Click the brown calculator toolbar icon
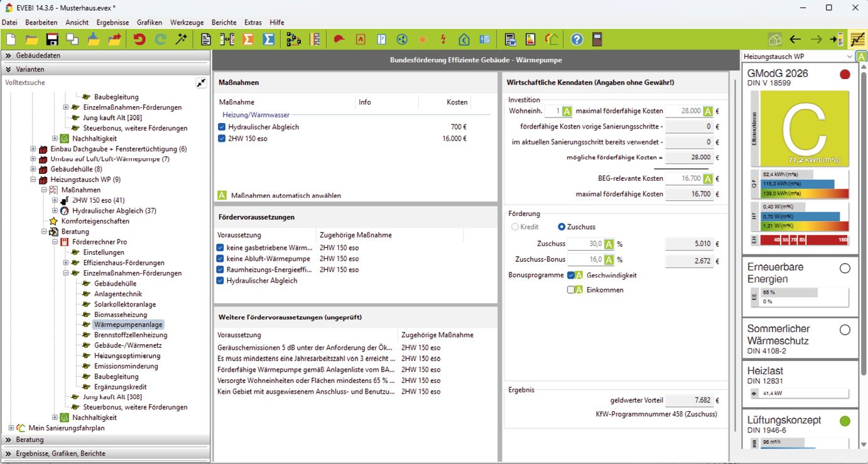The width and height of the screenshot is (868, 464). [597, 40]
